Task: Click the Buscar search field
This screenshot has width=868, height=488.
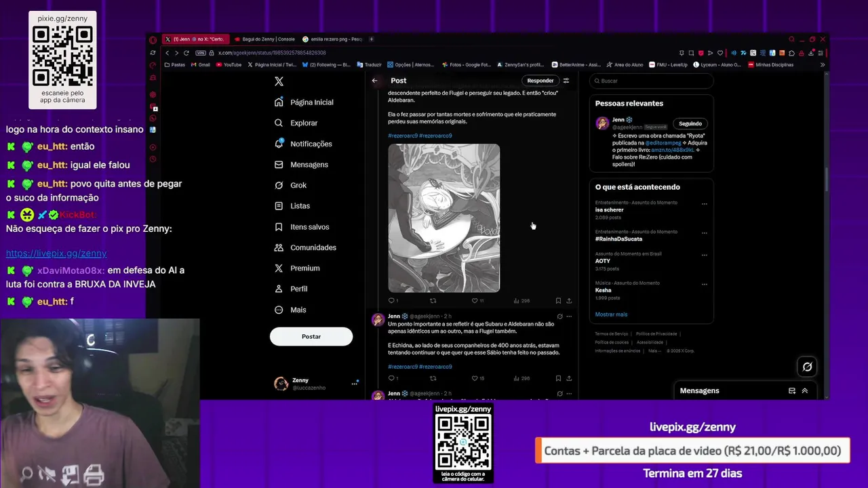Action: click(x=651, y=81)
